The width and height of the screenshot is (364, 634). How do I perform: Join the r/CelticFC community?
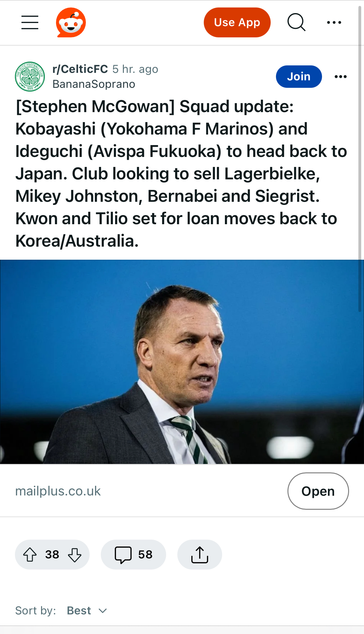point(299,77)
